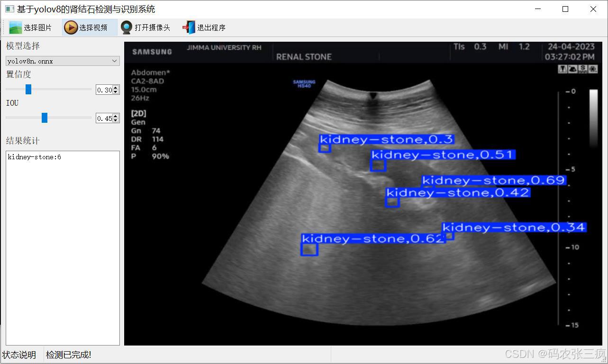Decrease IOU value with down arrow
The image size is (608, 364).
[x=116, y=120]
